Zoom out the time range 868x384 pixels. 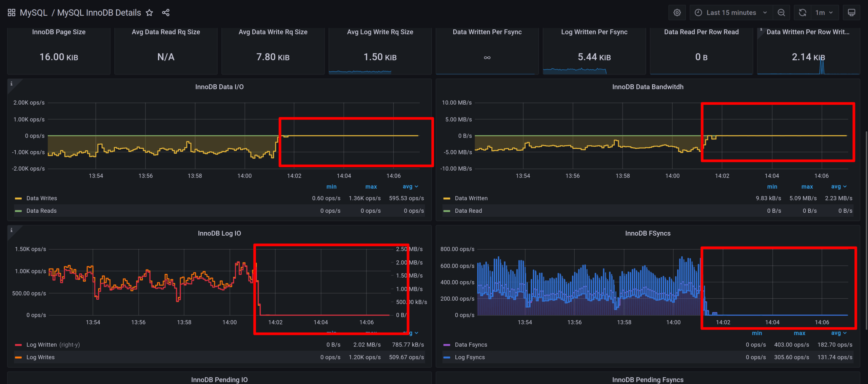coord(781,12)
